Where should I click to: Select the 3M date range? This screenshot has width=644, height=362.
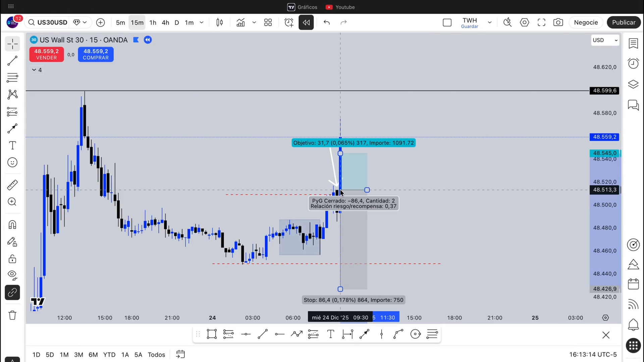(78, 355)
